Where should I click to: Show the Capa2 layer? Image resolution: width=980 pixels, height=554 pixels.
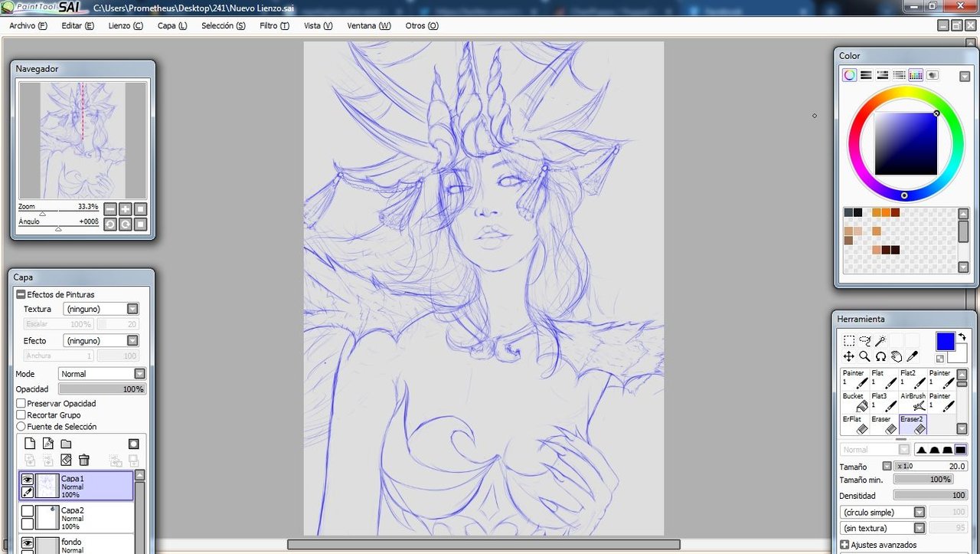[x=27, y=510]
